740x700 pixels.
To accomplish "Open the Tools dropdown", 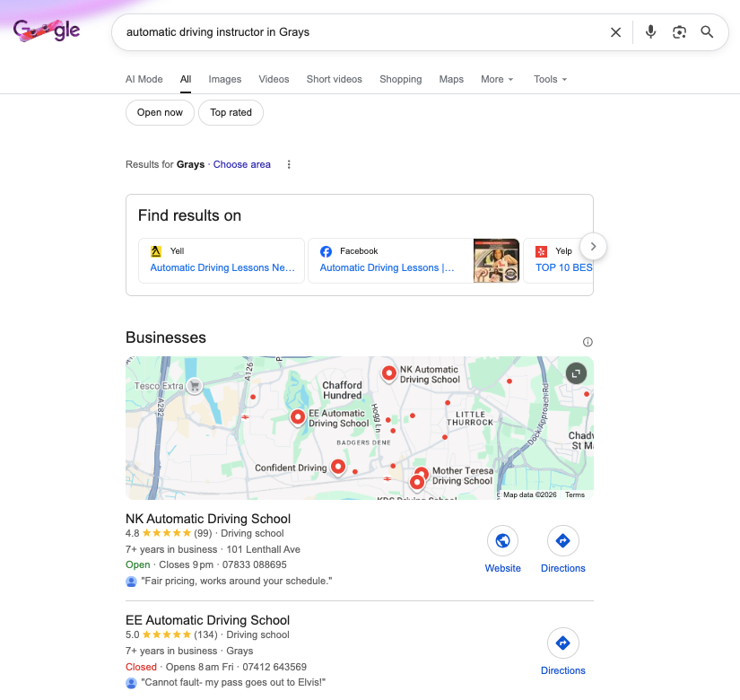I will [x=550, y=79].
